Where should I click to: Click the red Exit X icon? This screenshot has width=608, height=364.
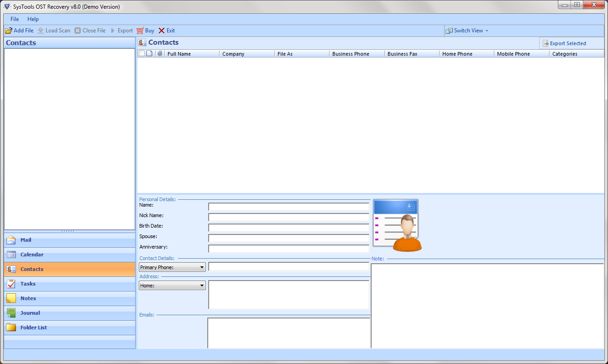click(162, 31)
